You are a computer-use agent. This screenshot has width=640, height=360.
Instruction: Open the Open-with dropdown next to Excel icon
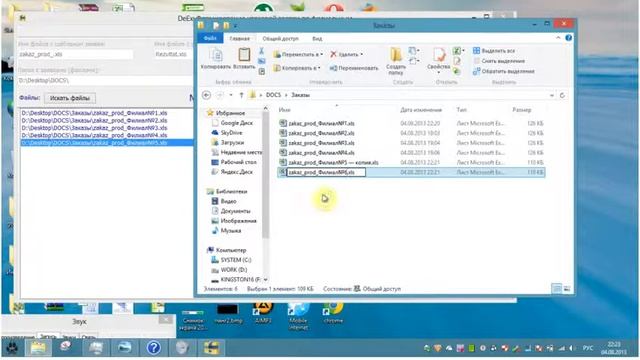coord(464,51)
